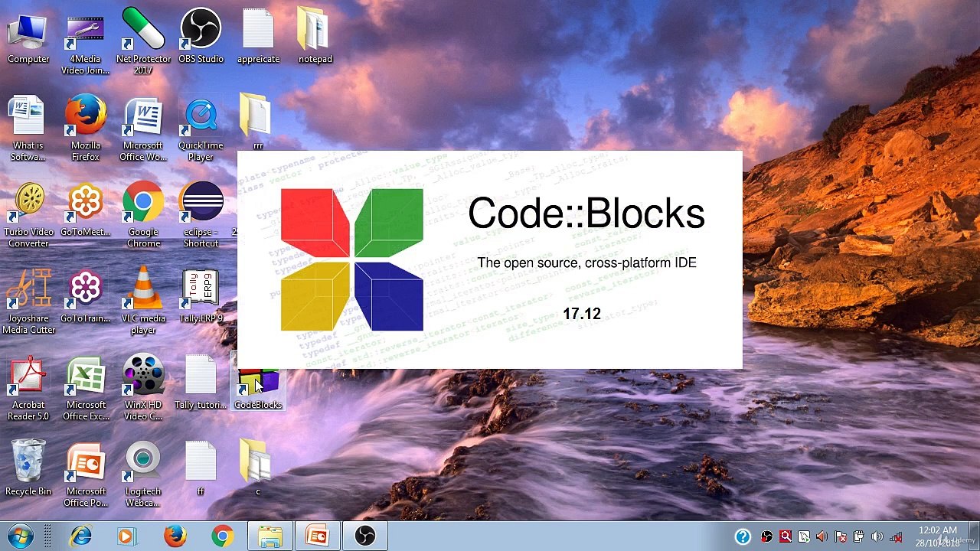Open the network signal tray icon
Viewport: 980px width, 551px height.
point(896,536)
